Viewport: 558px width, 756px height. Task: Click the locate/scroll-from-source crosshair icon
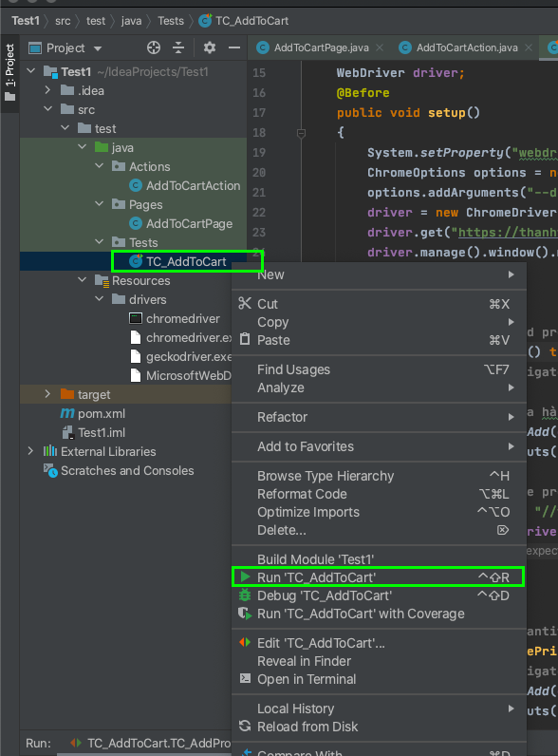153,47
